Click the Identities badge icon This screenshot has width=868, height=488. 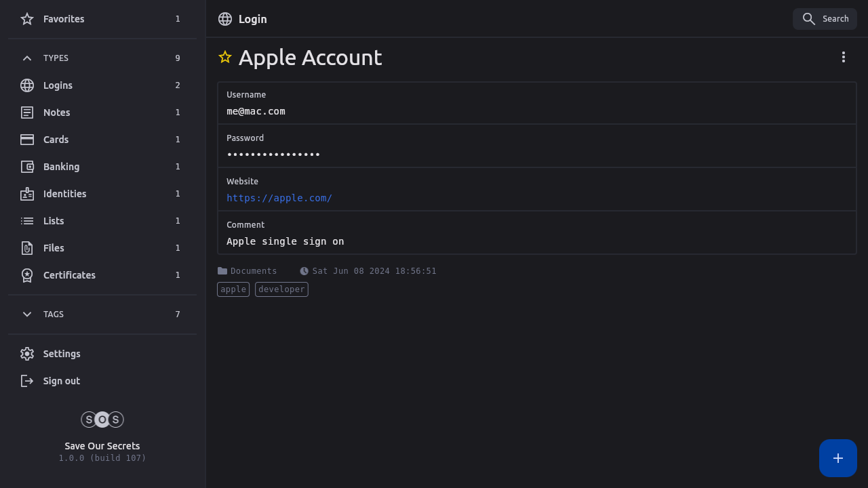pos(27,194)
